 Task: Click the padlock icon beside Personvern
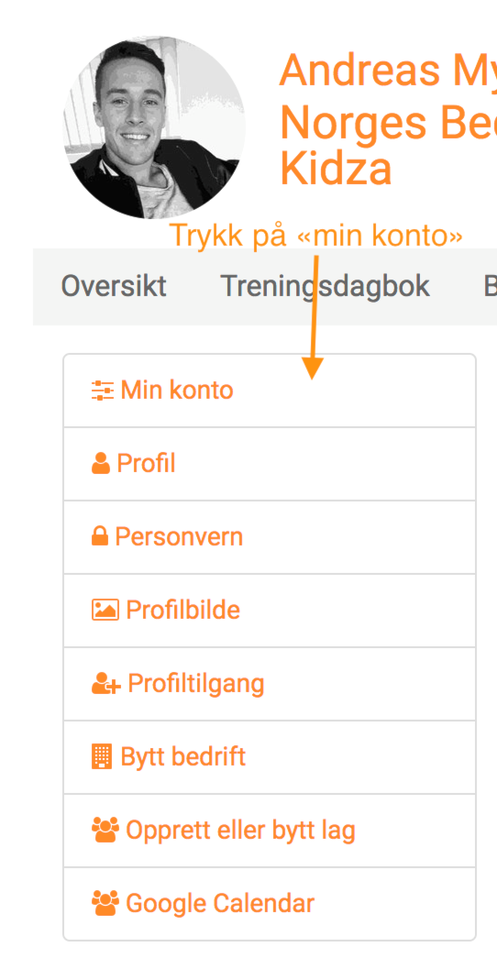[100, 536]
